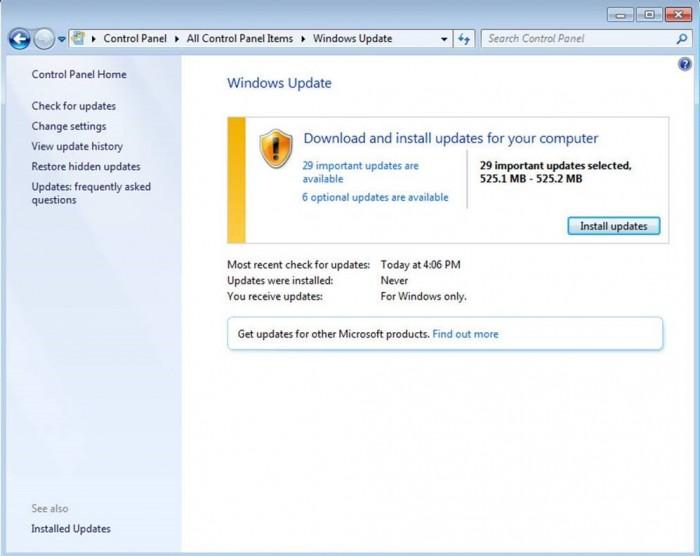Open Change settings in sidebar
Viewport: 700px width, 556px height.
pyautogui.click(x=69, y=126)
